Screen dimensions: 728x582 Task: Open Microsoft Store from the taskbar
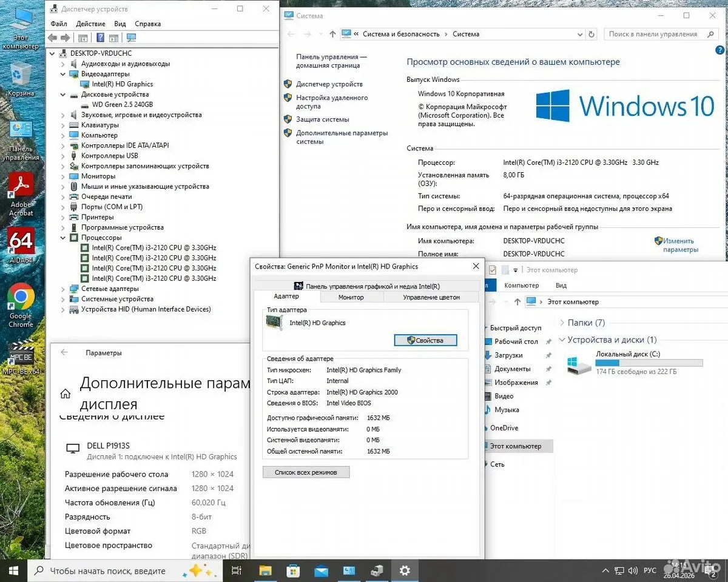coord(293,570)
